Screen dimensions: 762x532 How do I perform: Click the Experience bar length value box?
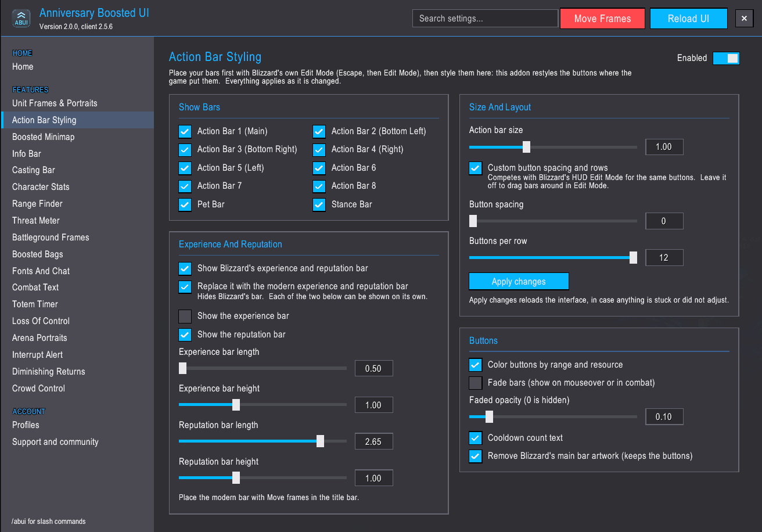point(373,368)
